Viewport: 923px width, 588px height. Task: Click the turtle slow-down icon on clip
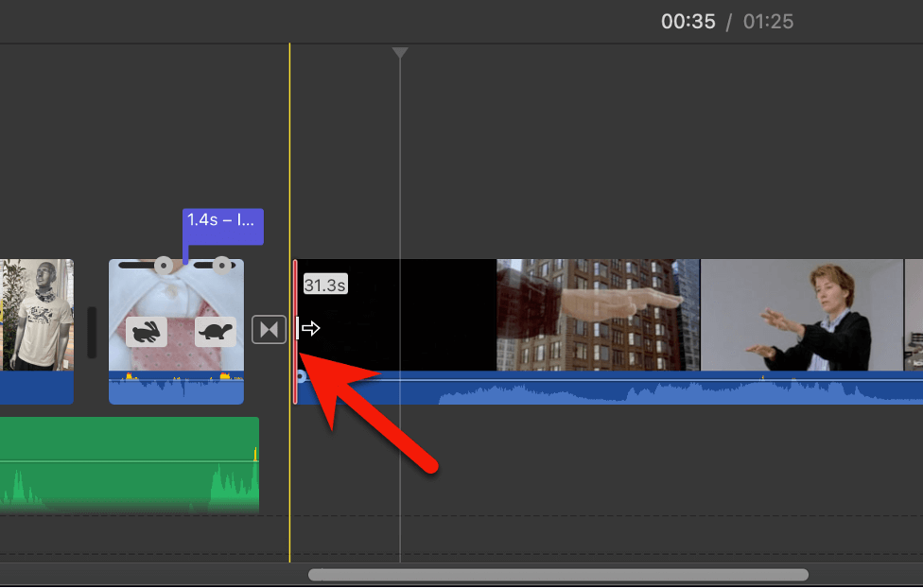(216, 332)
